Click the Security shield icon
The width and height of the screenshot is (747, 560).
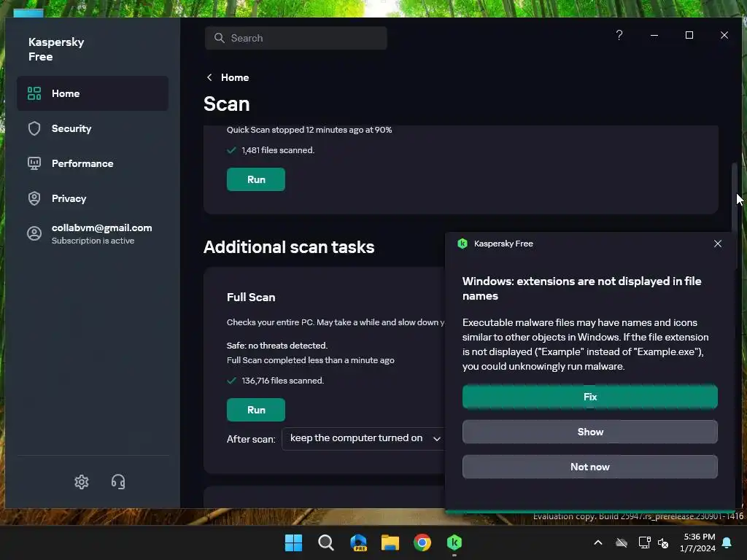tap(34, 128)
